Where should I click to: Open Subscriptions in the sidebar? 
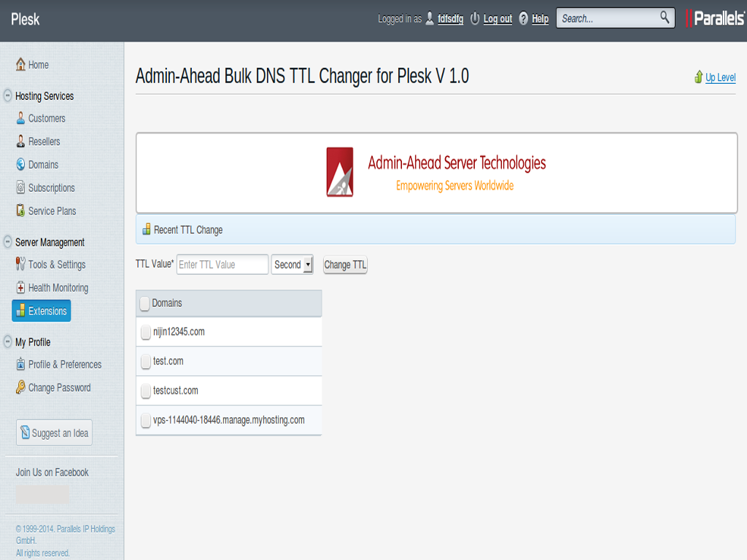(x=52, y=187)
